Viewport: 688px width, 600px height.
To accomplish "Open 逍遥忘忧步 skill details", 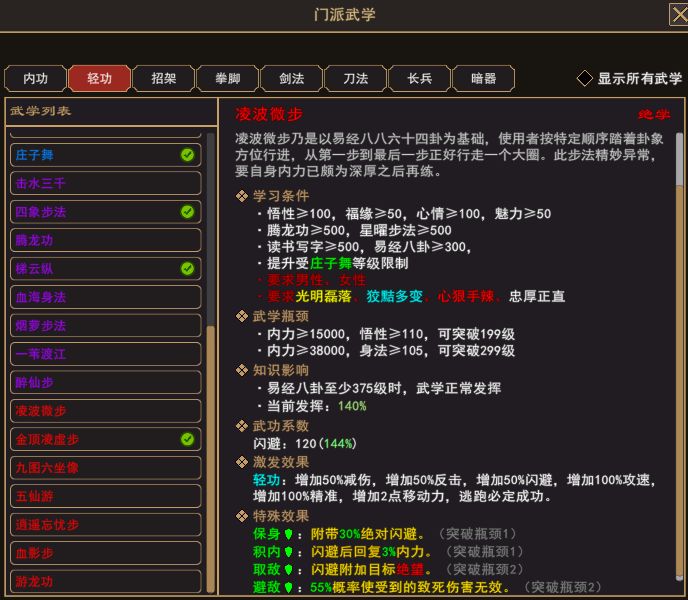I will coord(106,525).
